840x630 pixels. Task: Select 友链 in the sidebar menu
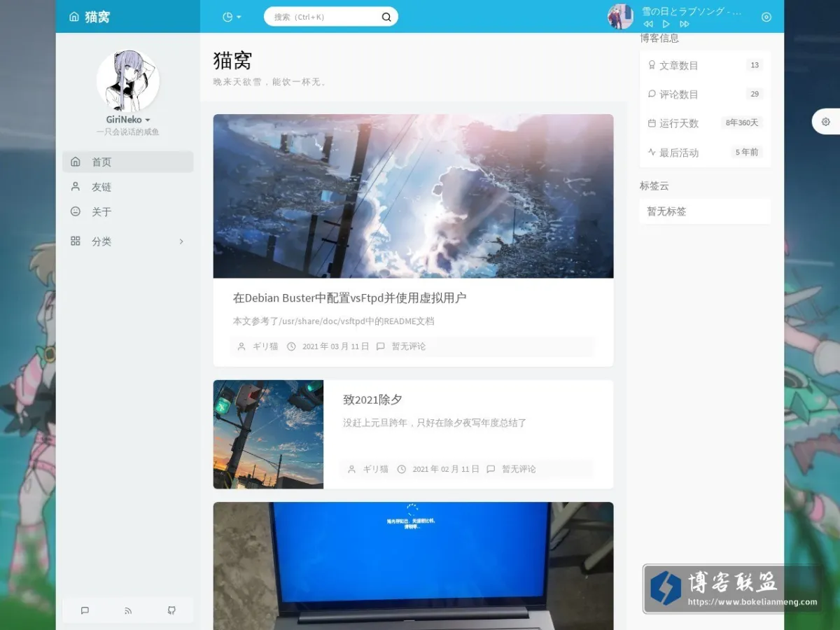pos(128,187)
